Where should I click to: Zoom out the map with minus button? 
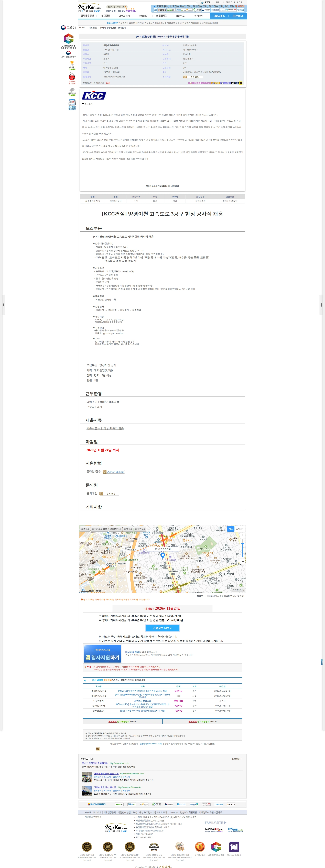242,561
